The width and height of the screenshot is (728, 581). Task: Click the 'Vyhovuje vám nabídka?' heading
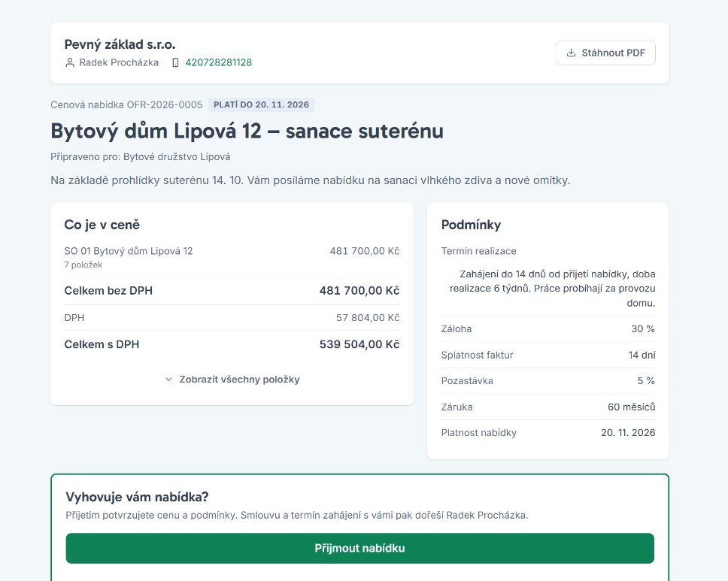(x=137, y=497)
